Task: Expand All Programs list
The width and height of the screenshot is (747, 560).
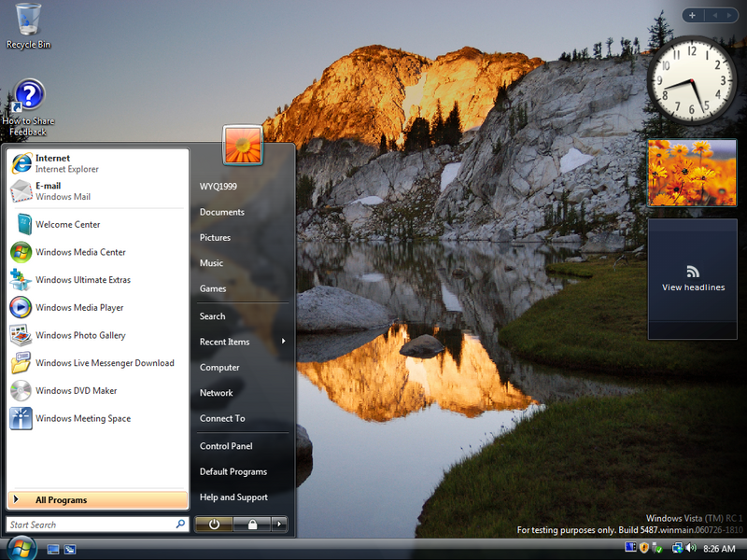Action: point(97,500)
